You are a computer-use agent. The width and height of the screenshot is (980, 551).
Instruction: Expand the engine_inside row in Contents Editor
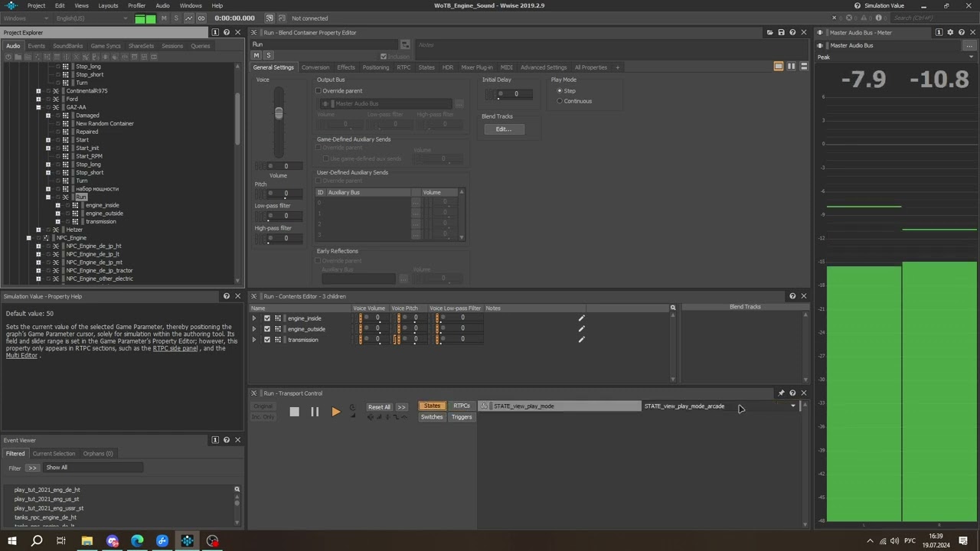(254, 318)
